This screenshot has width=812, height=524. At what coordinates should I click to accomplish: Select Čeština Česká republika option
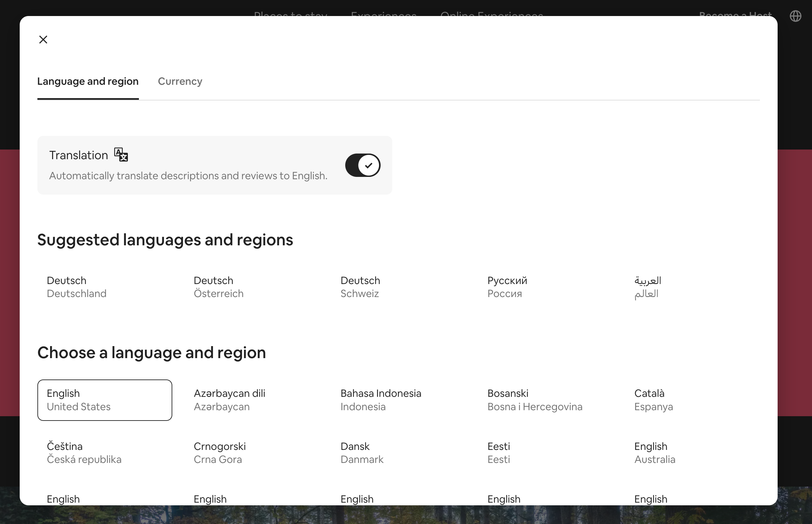tap(84, 453)
